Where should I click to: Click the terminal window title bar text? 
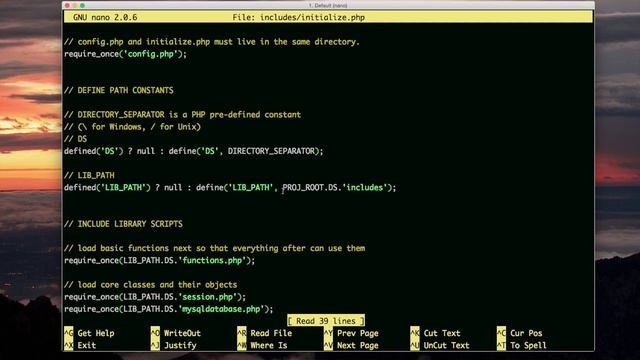(328, 5)
